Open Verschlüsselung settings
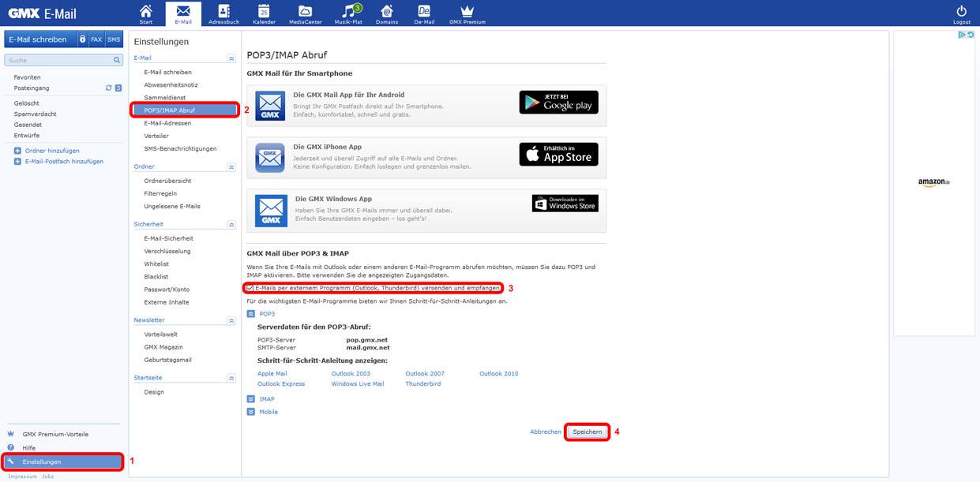This screenshot has height=482, width=980. pos(167,251)
